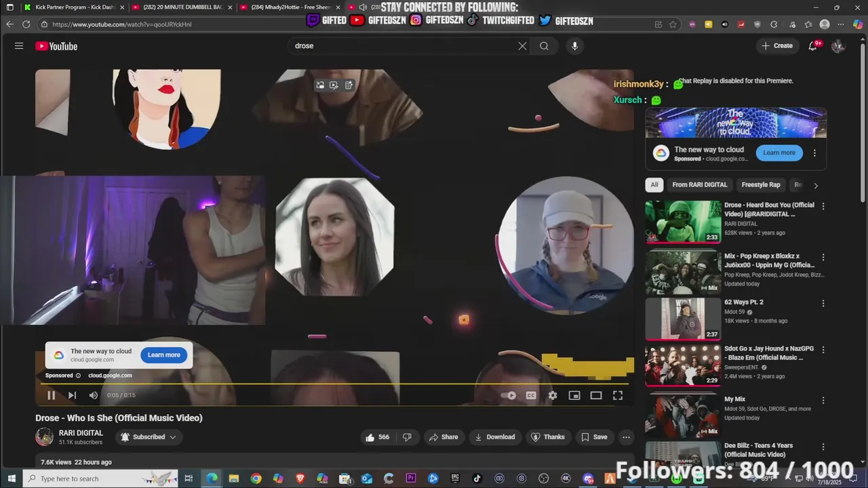
Task: Expand the Subscribed notification dropdown
Action: tap(149, 437)
